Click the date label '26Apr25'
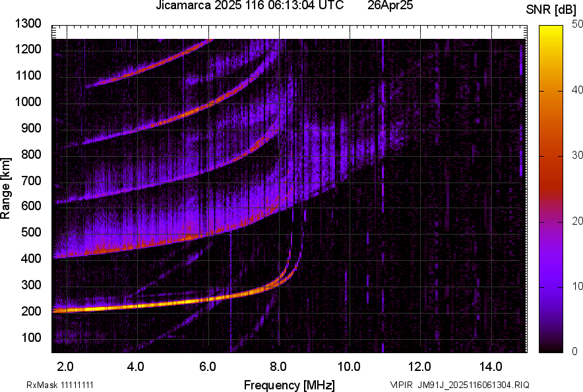The width and height of the screenshot is (583, 392). point(390,5)
